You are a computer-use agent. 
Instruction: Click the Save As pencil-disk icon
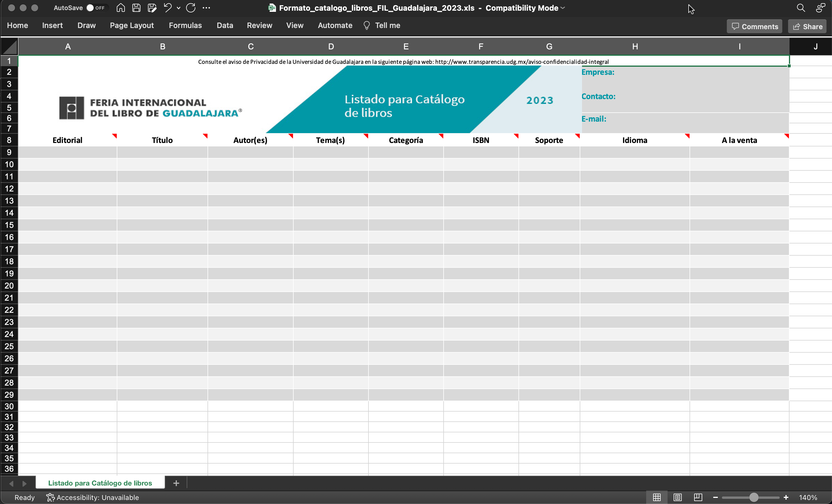coord(152,8)
